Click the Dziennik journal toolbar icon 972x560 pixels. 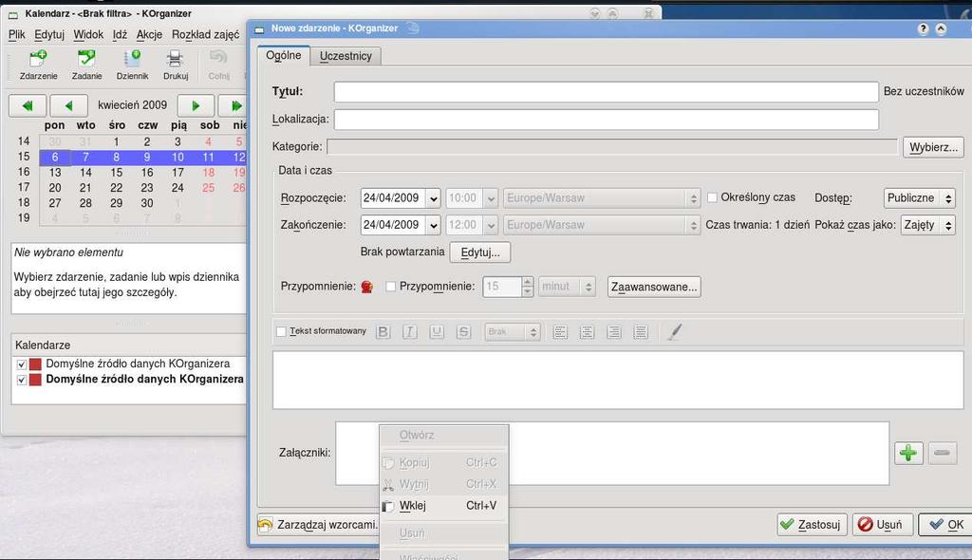coord(132,65)
